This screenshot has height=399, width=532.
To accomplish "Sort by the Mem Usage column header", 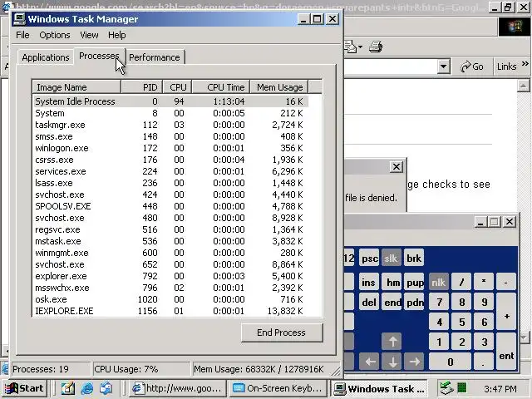I will click(279, 87).
